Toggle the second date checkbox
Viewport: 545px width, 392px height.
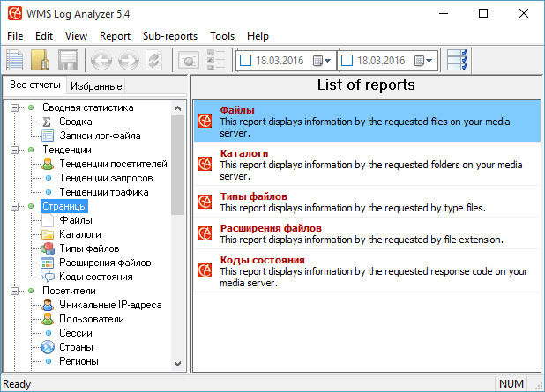point(347,61)
